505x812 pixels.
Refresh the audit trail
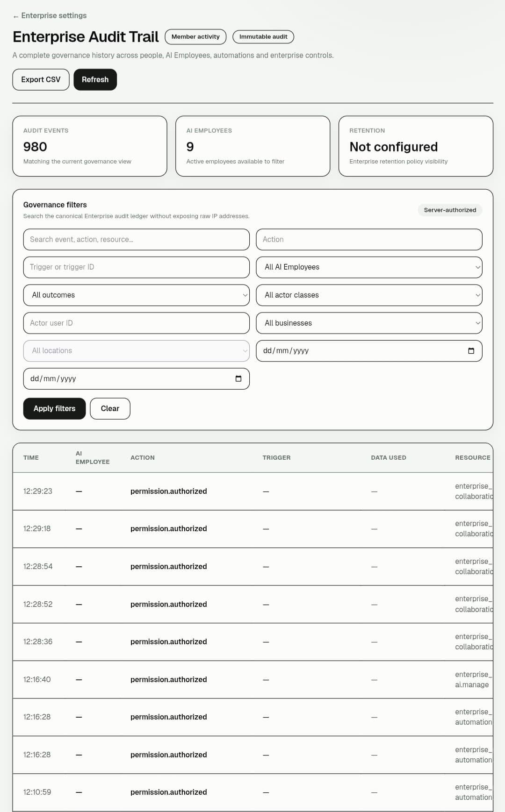point(95,79)
